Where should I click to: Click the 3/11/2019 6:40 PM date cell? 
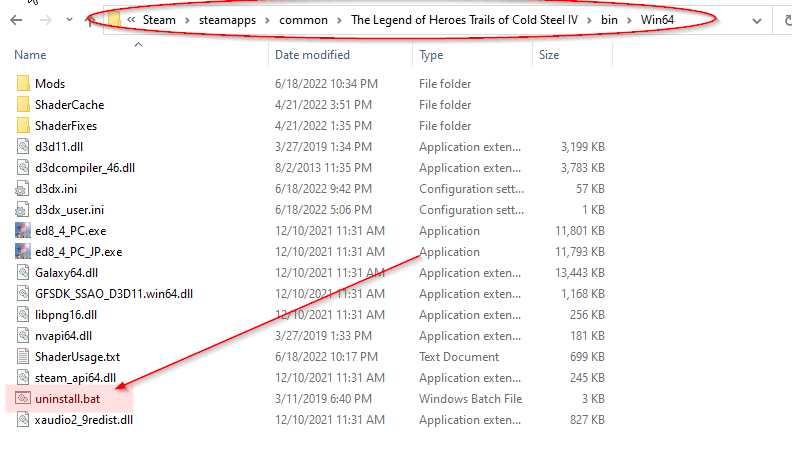coord(323,398)
